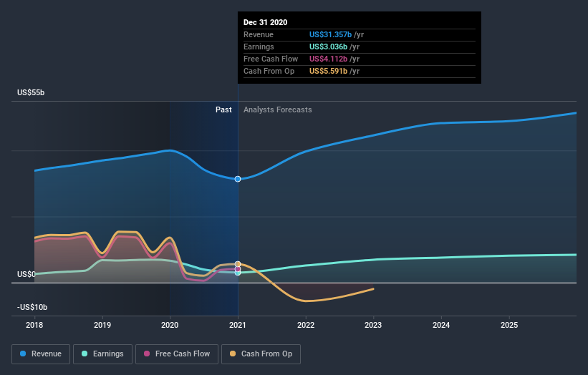Toggle the Earnings legend button
This screenshot has width=588, height=375.
click(x=102, y=354)
